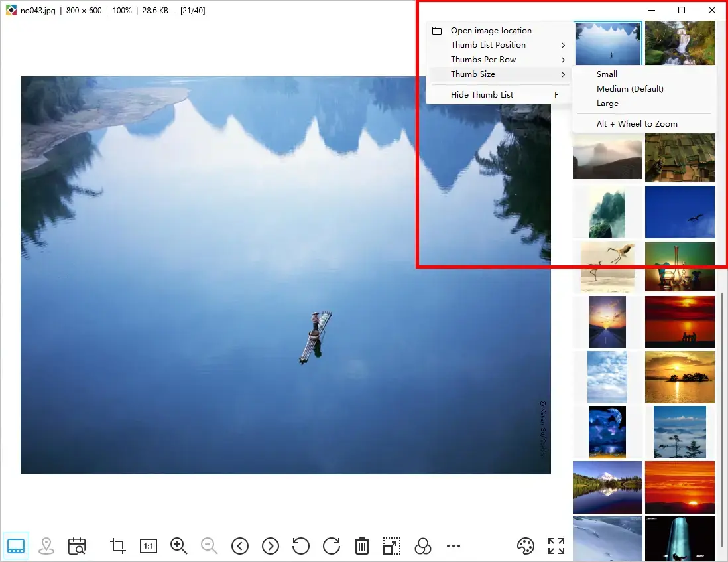Delete the current image via trash icon
Image resolution: width=728 pixels, height=562 pixels.
pos(361,546)
